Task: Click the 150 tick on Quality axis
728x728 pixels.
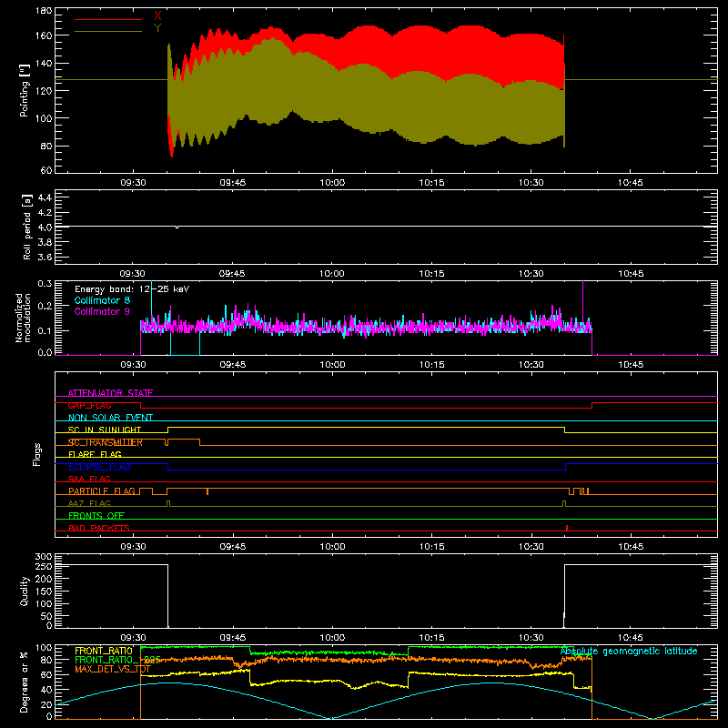Action: pyautogui.click(x=44, y=591)
